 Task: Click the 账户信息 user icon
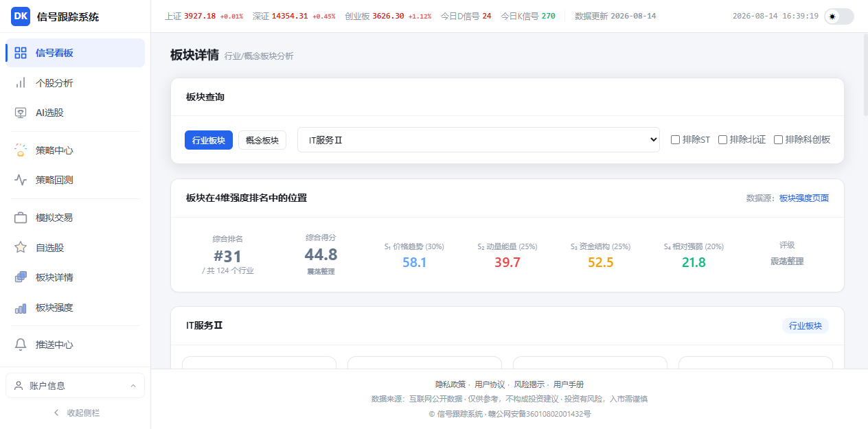19,386
